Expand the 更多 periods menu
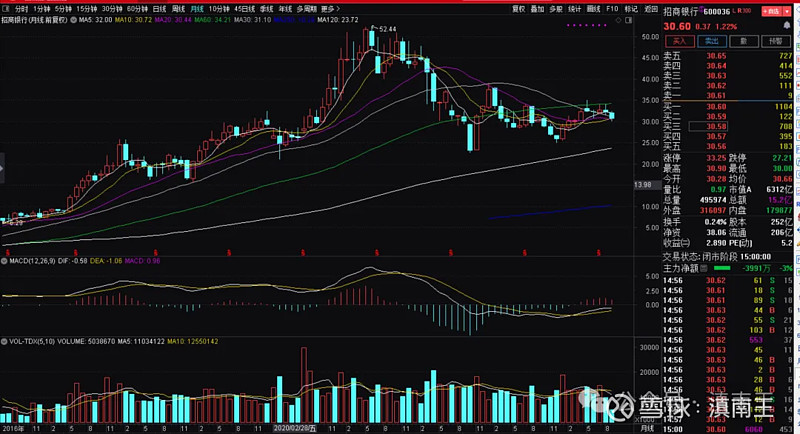800x434 pixels. (330, 9)
